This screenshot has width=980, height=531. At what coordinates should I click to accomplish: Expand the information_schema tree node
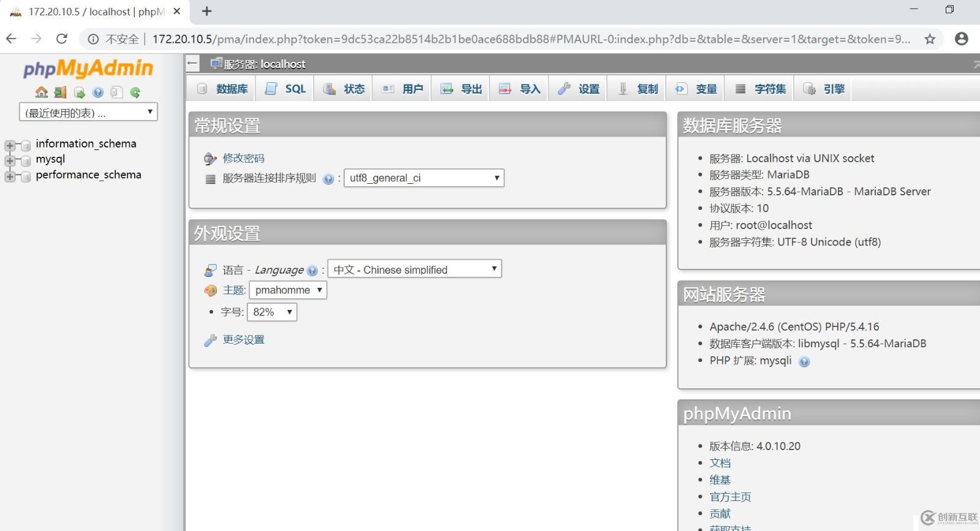click(x=9, y=145)
